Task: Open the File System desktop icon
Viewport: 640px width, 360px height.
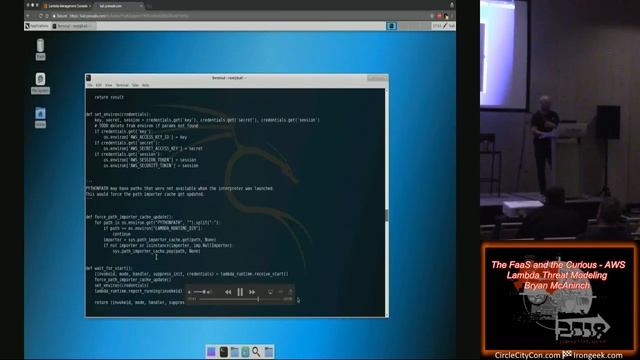Action: tap(40, 83)
